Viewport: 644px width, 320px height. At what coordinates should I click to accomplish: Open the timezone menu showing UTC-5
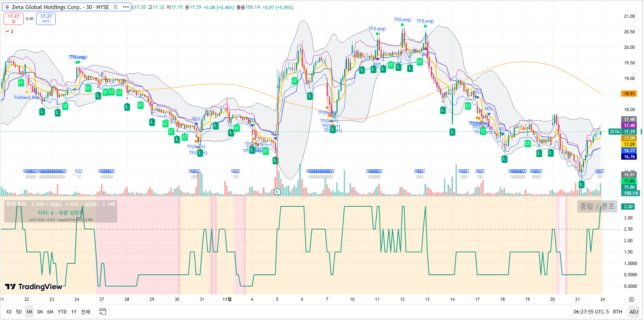591,312
